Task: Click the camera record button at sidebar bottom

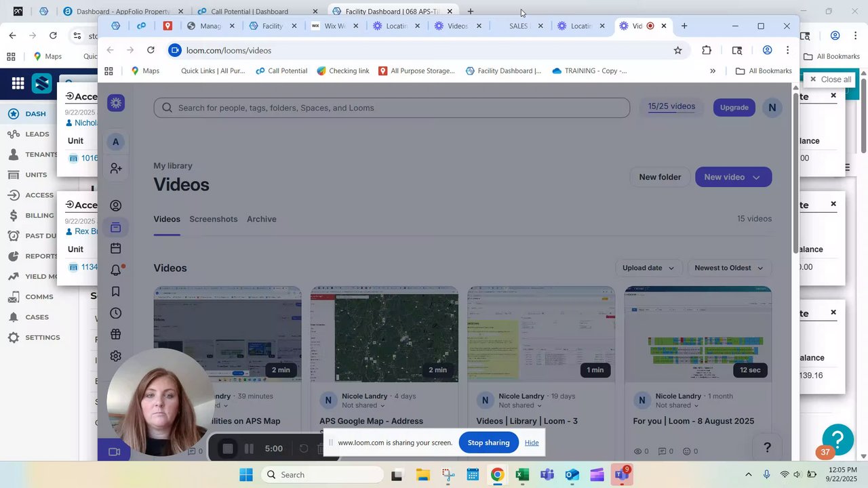Action: coord(114,451)
